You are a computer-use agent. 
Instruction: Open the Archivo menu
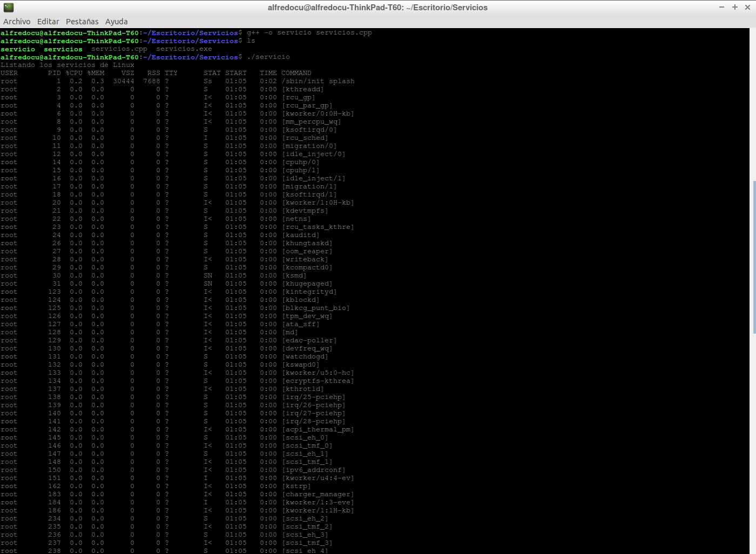[x=17, y=22]
